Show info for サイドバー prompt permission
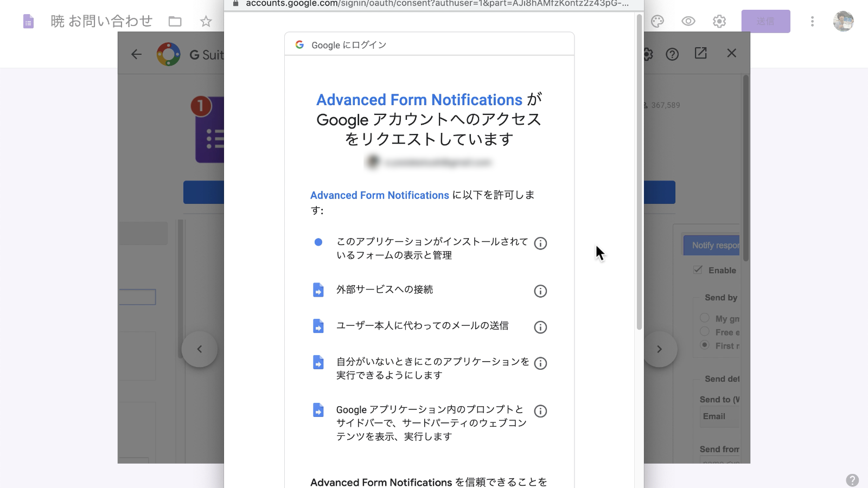Viewport: 868px width, 488px height. coord(540,411)
